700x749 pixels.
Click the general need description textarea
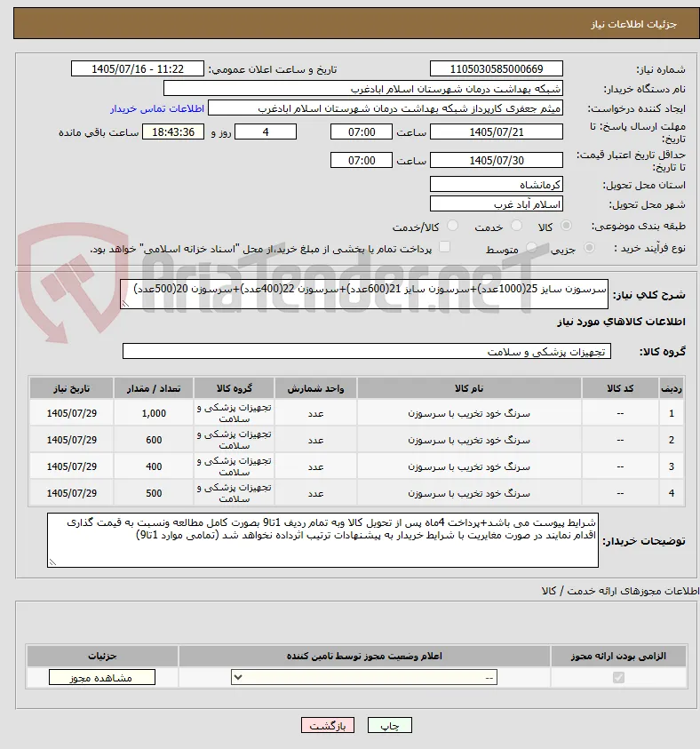pos(364,294)
